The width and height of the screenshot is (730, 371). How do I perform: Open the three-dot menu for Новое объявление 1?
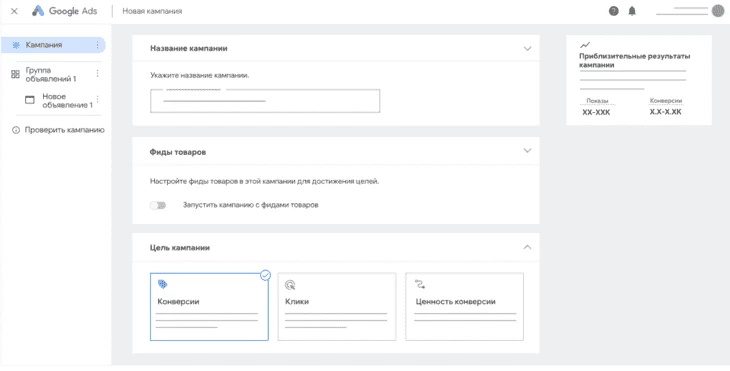pos(97,99)
